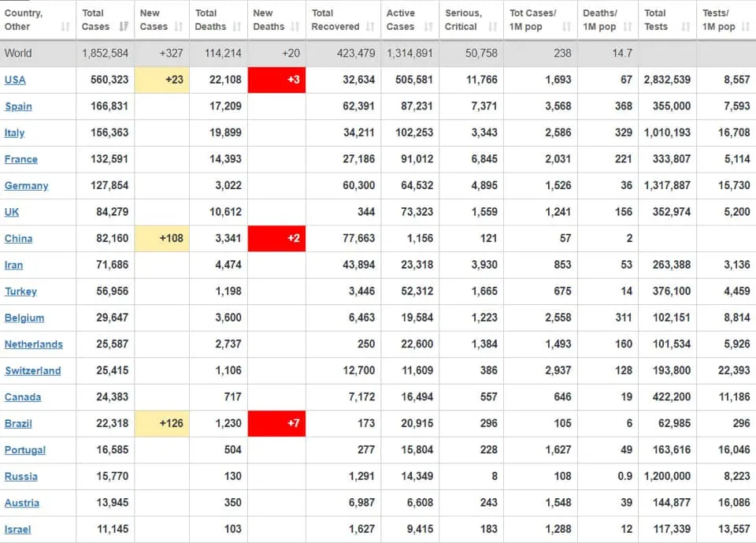Image resolution: width=756 pixels, height=543 pixels.
Task: Sort by Deaths/1M pop icon
Action: tap(628, 27)
